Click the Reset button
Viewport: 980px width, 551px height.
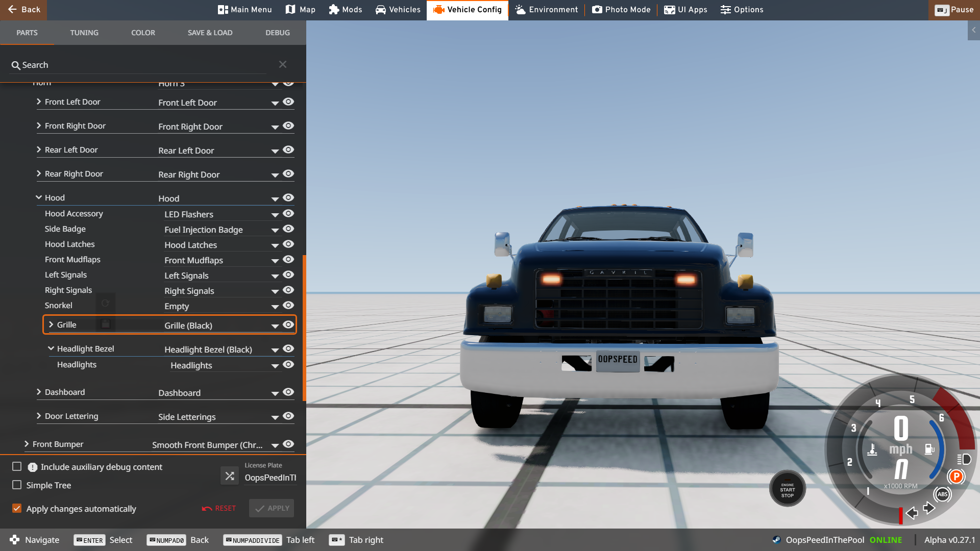point(219,508)
